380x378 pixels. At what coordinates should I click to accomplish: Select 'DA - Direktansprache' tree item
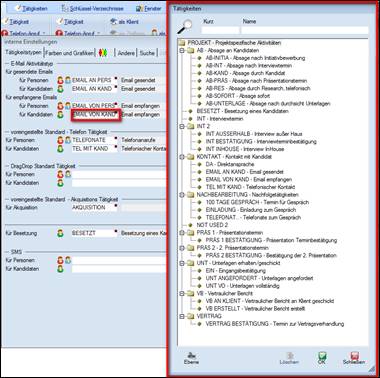tap(230, 164)
